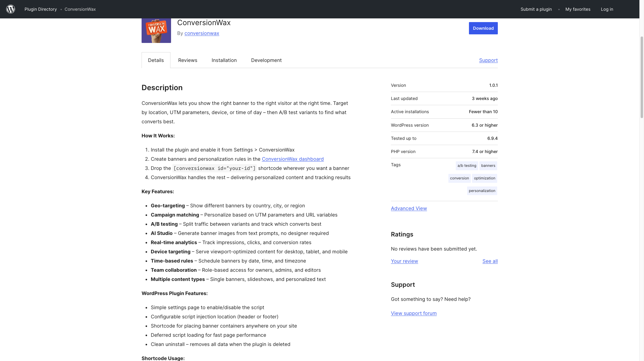This screenshot has height=361, width=644.
Task: Click Your review to write a review
Action: (x=404, y=261)
